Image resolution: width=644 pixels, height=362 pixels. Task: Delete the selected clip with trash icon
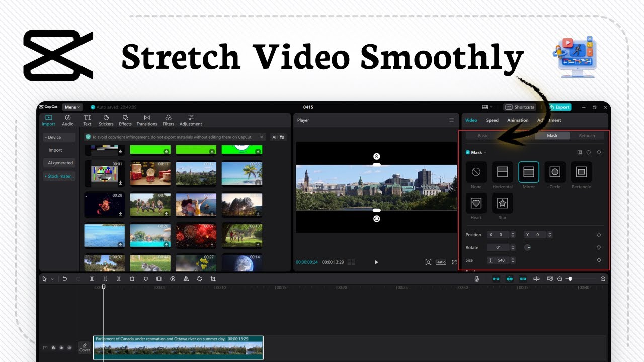point(132,279)
